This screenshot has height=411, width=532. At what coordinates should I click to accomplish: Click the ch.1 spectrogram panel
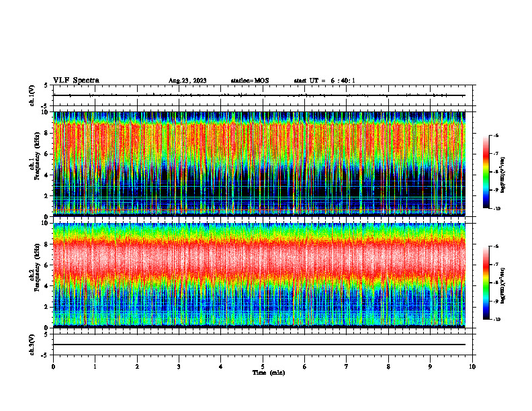point(259,164)
